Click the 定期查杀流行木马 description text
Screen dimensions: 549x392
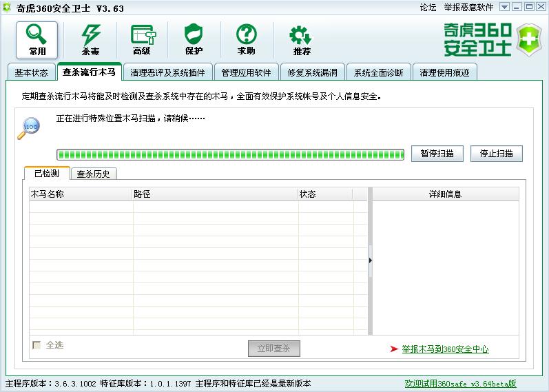(201, 96)
